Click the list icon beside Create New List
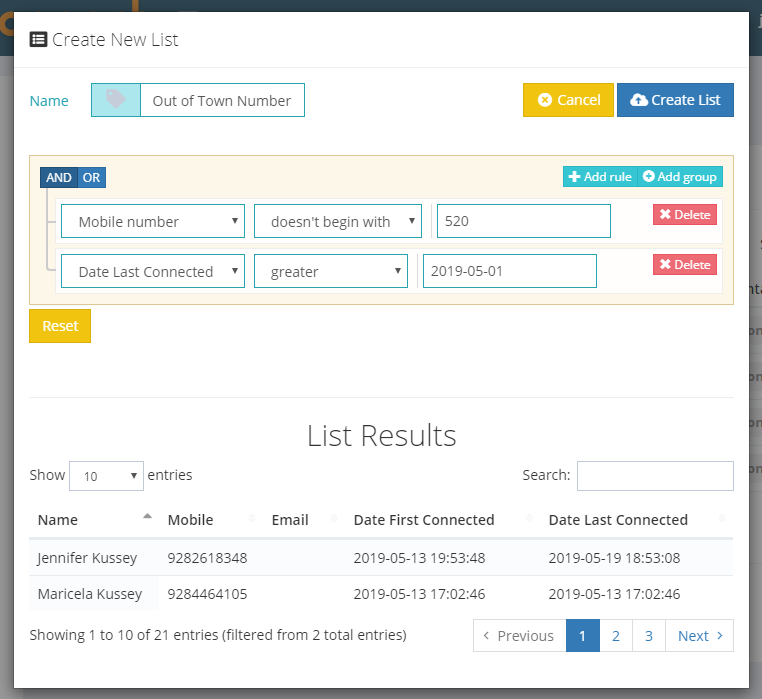Viewport: 762px width, 699px height. [38, 39]
